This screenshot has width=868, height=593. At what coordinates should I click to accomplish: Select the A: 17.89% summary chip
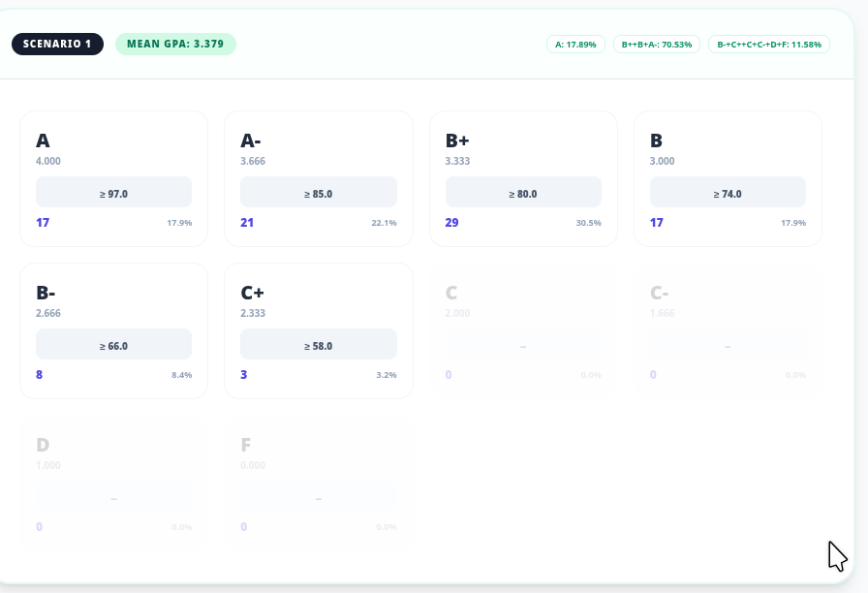(x=575, y=45)
